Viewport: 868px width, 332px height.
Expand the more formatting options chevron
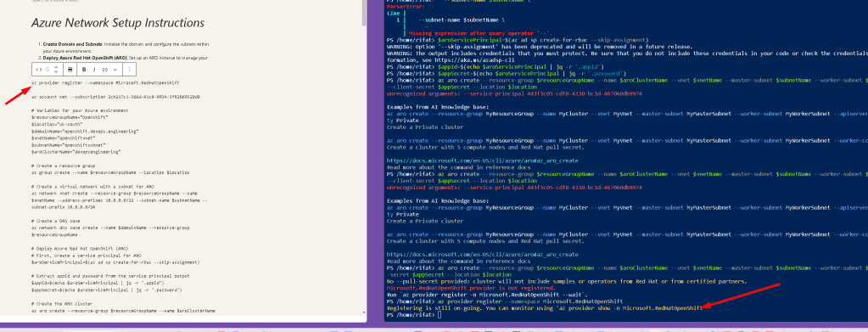[x=115, y=70]
